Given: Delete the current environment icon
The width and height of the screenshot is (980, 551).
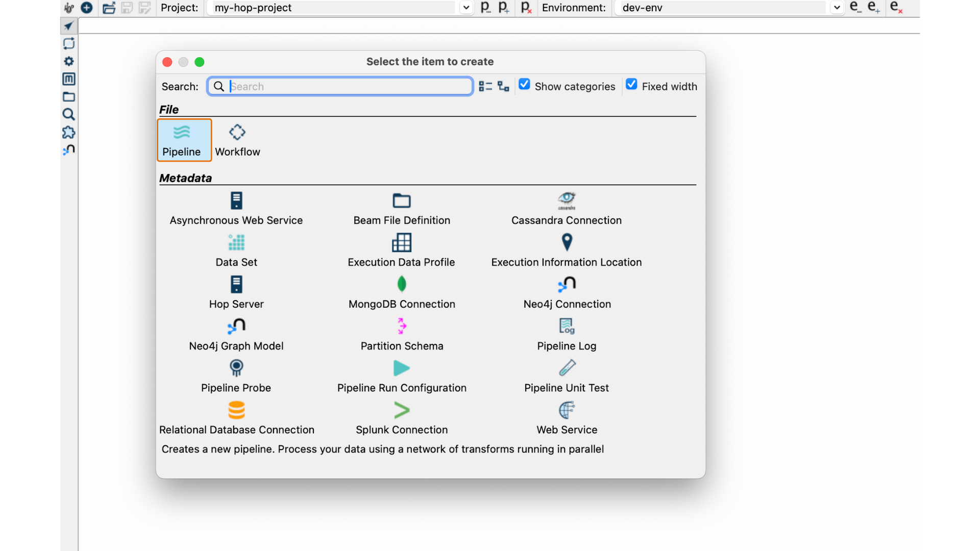Looking at the screenshot, I should click(896, 7).
